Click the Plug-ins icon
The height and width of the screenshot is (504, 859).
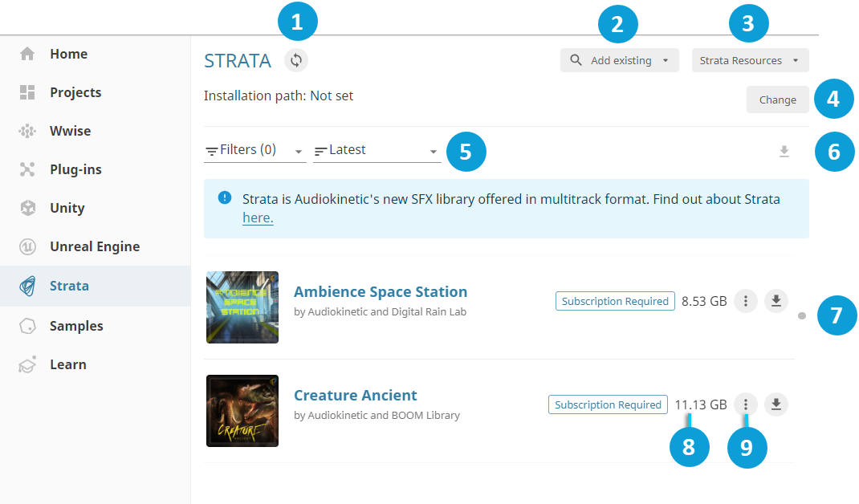coord(27,169)
